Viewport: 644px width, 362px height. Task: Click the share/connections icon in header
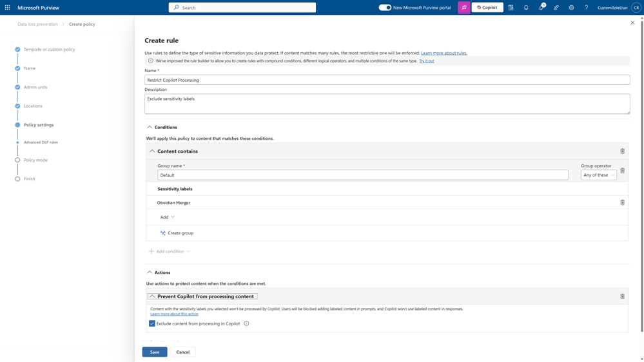[x=556, y=7]
